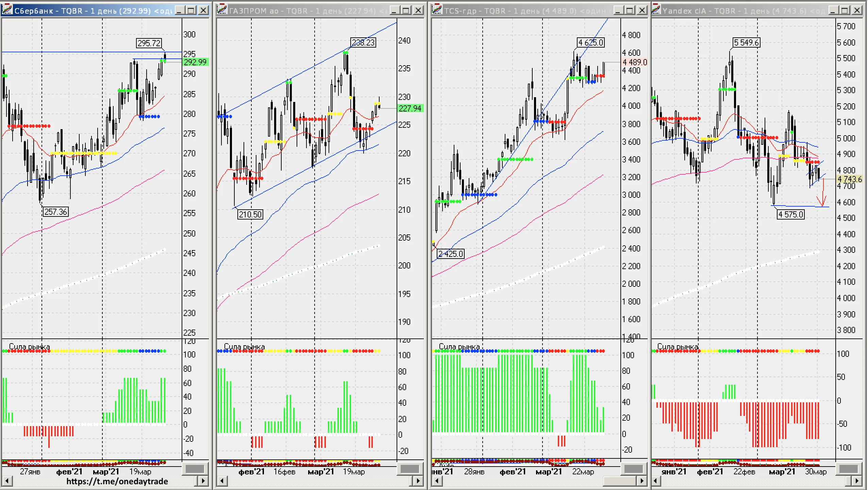Click the 19мар date on Сбербанк time axis
868x490 pixels.
(x=140, y=472)
